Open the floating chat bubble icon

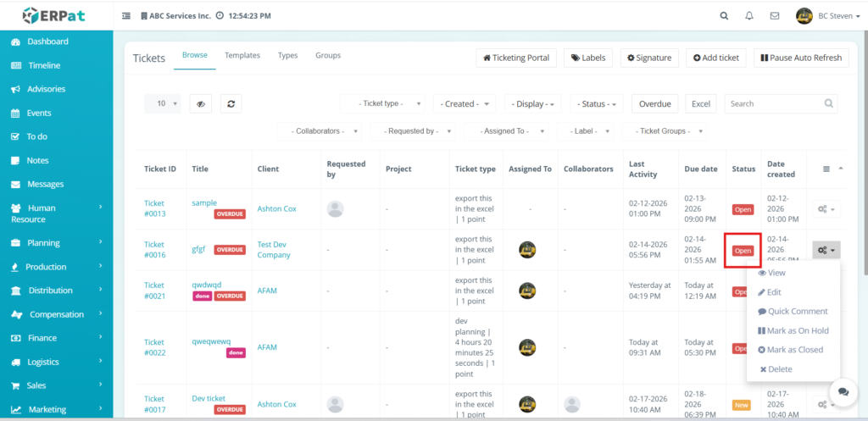[843, 391]
